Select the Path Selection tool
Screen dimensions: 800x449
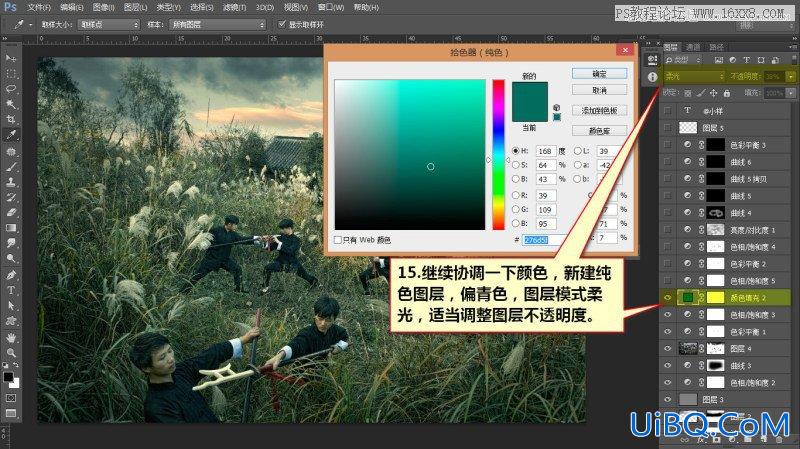11,306
